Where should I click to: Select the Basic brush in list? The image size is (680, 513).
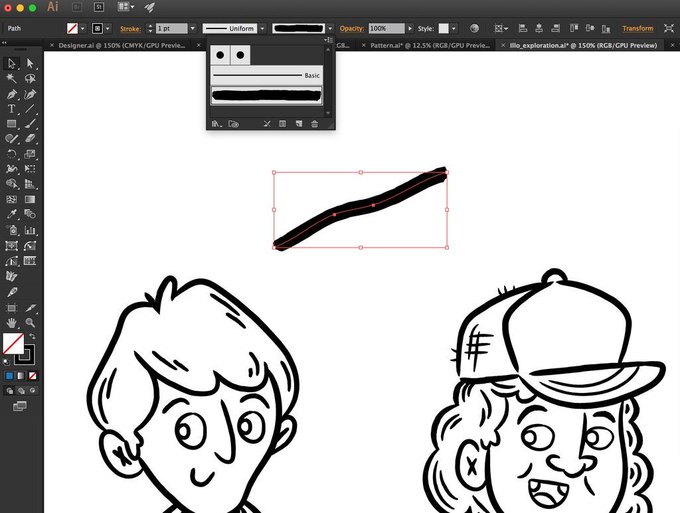(266, 75)
